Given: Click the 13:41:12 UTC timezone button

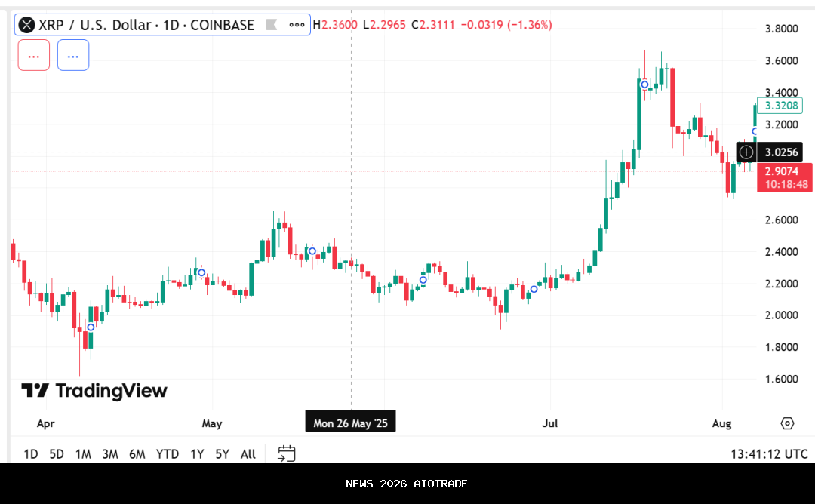Looking at the screenshot, I should point(769,454).
